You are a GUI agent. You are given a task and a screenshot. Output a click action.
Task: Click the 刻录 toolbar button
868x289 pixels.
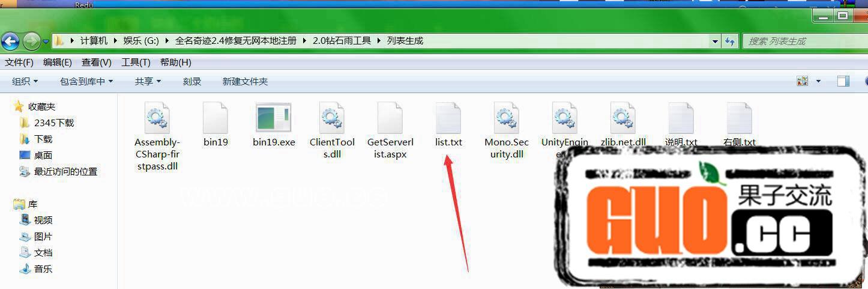coord(192,81)
